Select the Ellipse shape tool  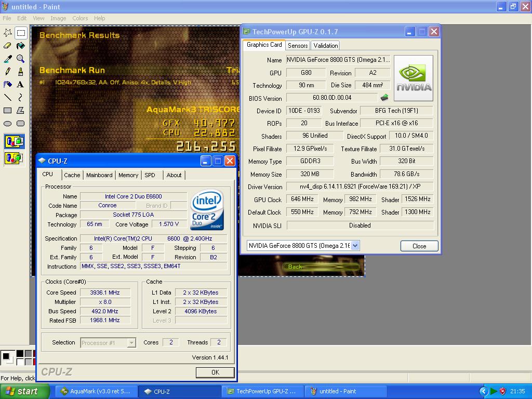click(x=8, y=123)
